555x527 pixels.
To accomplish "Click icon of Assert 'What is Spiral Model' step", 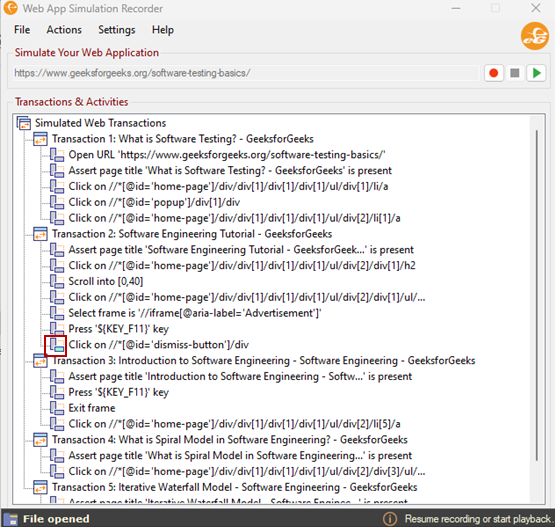I will pyautogui.click(x=57, y=456).
